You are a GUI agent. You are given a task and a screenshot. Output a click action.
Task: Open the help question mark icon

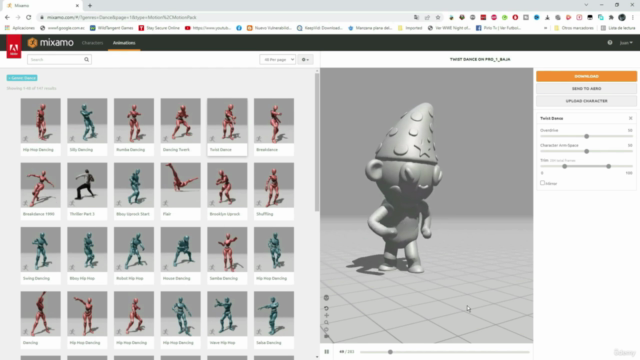tap(610, 43)
